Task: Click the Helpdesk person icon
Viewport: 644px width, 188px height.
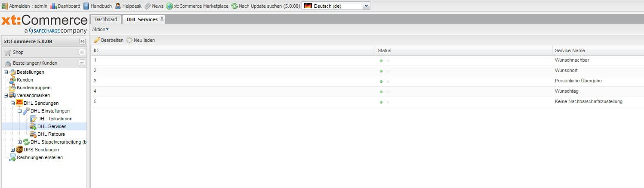Action: coord(118,6)
